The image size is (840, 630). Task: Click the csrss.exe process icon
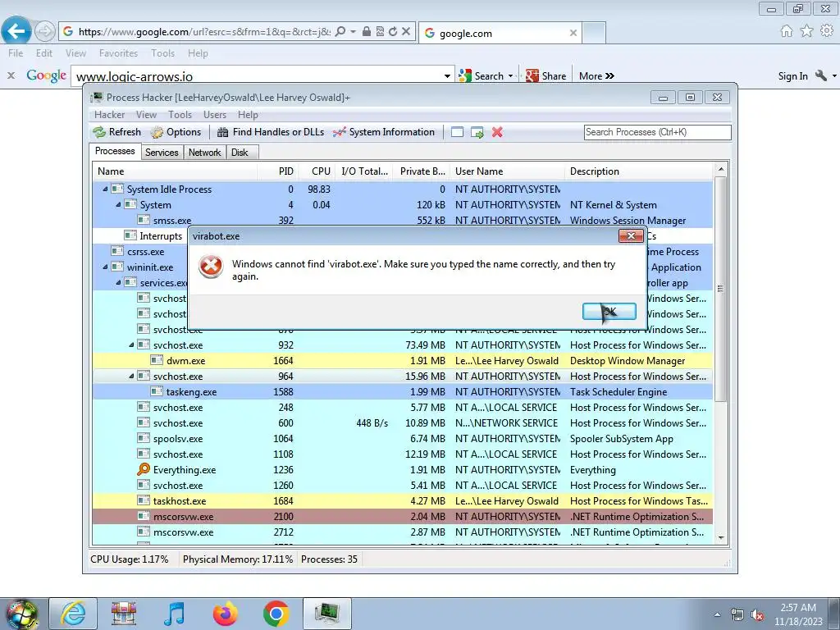click(x=116, y=251)
